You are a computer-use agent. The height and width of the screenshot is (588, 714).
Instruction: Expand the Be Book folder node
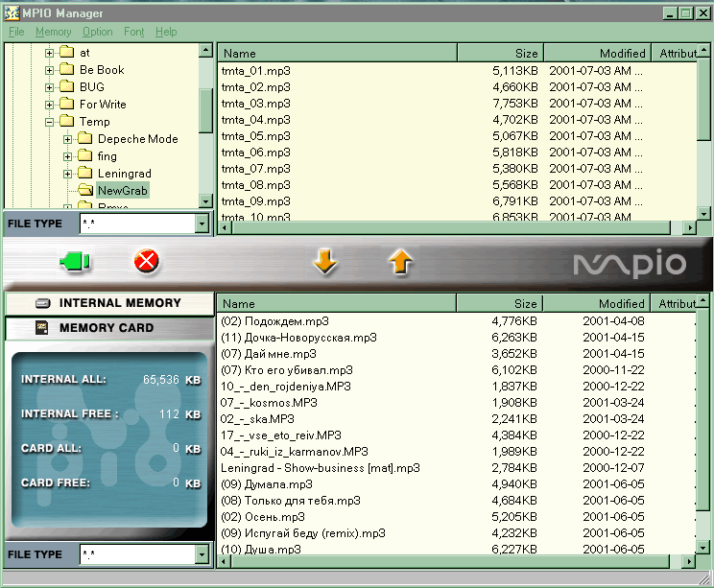coord(49,70)
